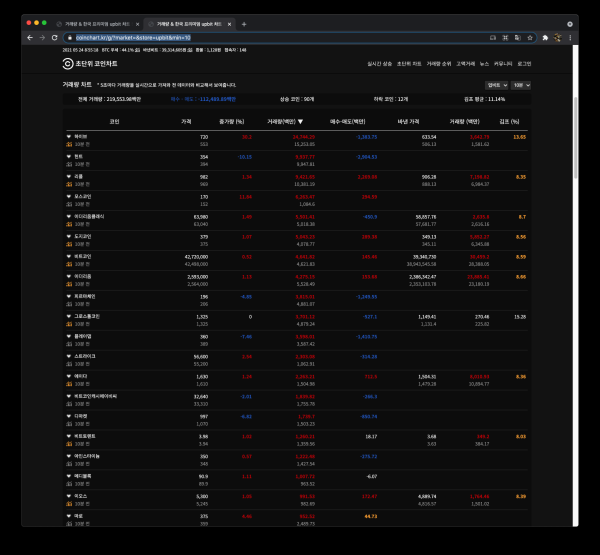Open the 초단위 차트 nav menu item
The width and height of the screenshot is (600, 555).
pyautogui.click(x=409, y=64)
